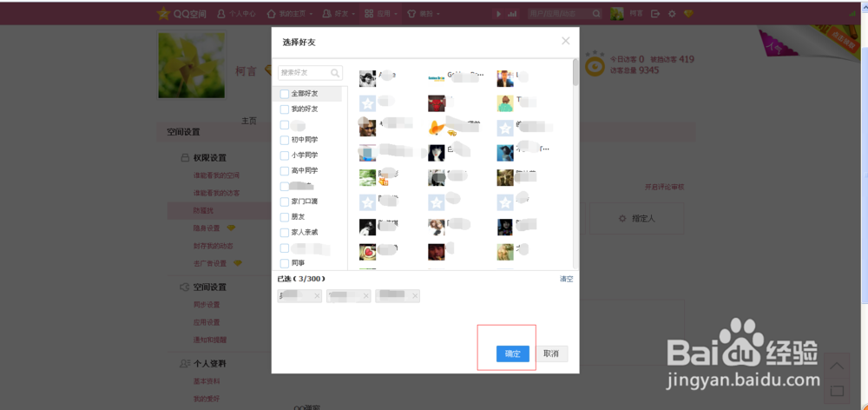Click the bar-chart icon beside the play button
This screenshot has width=868, height=410.
tap(512, 14)
